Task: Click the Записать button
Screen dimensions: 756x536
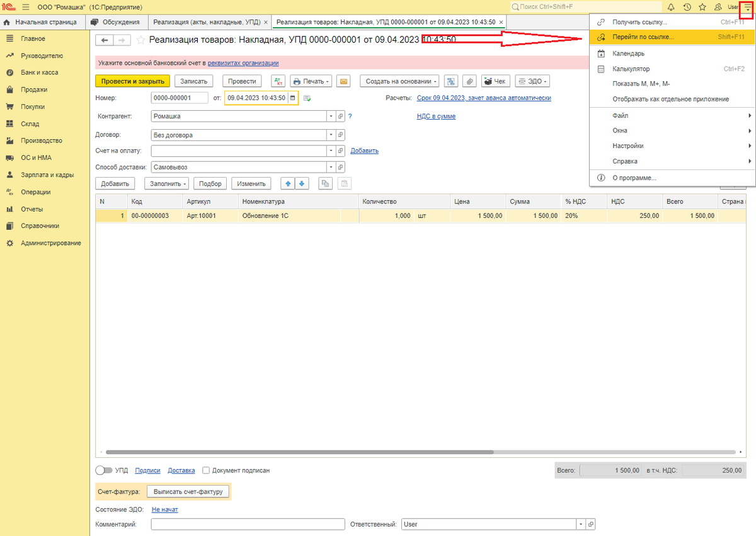Action: (194, 81)
